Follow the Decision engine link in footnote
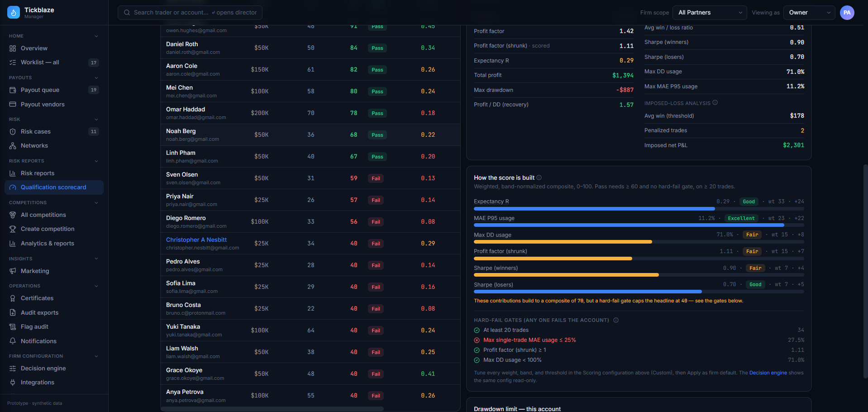This screenshot has width=868, height=412. (768, 373)
